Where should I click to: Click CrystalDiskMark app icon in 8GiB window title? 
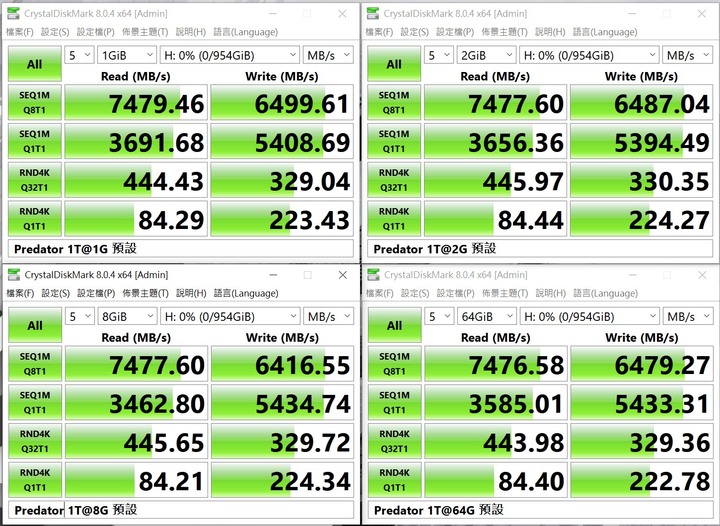14,275
